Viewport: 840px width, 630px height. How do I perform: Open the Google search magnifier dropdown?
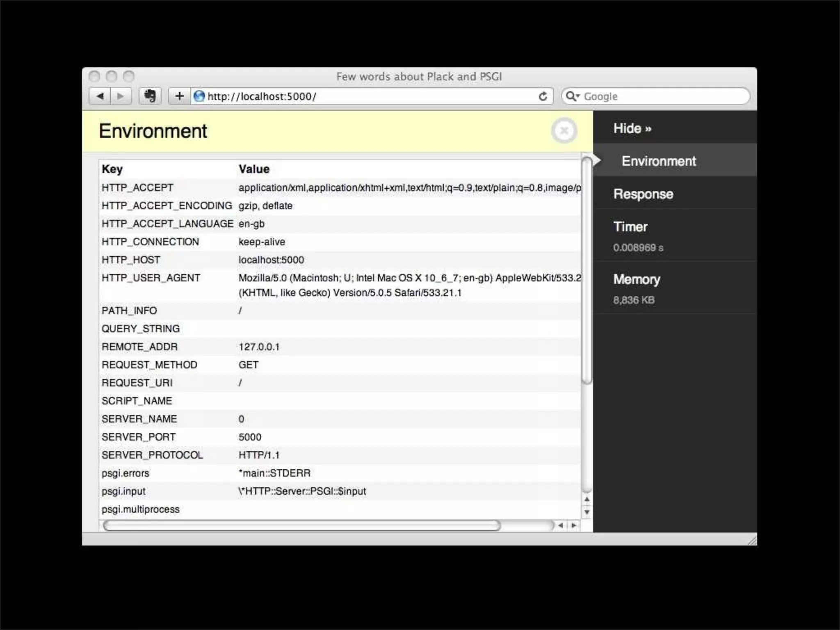572,96
